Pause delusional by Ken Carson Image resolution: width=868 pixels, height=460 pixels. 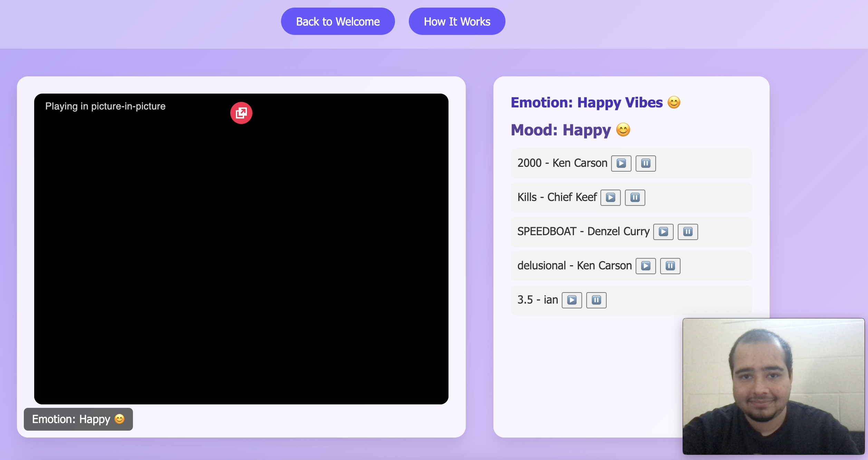click(670, 266)
